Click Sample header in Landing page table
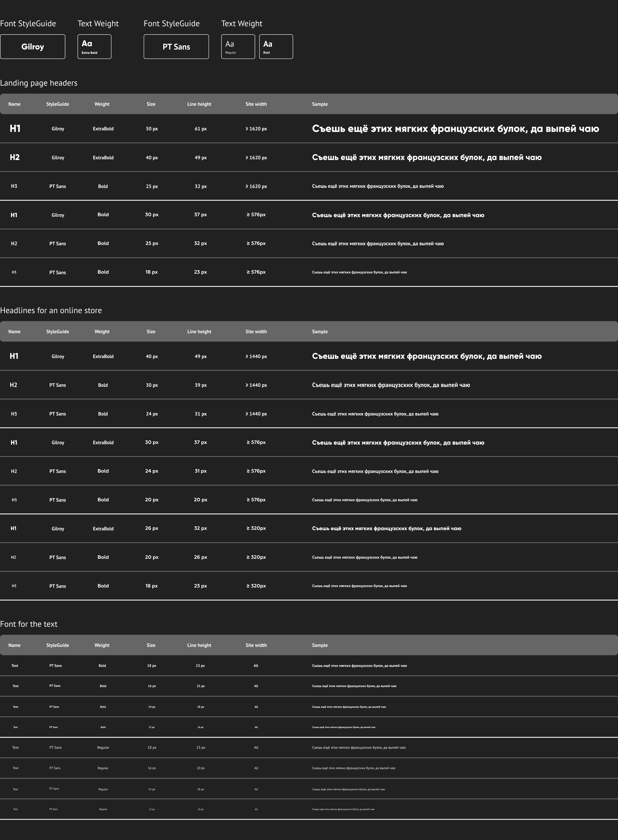Screen dimensions: 618x840 [320, 104]
